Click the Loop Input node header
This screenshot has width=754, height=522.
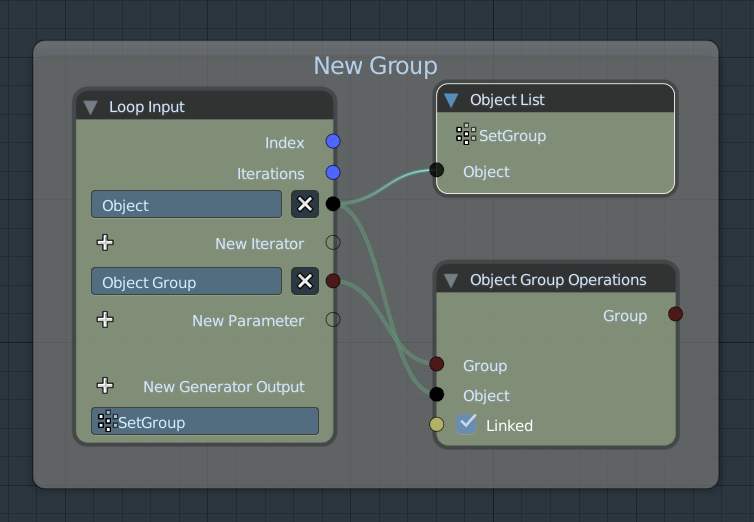point(205,106)
